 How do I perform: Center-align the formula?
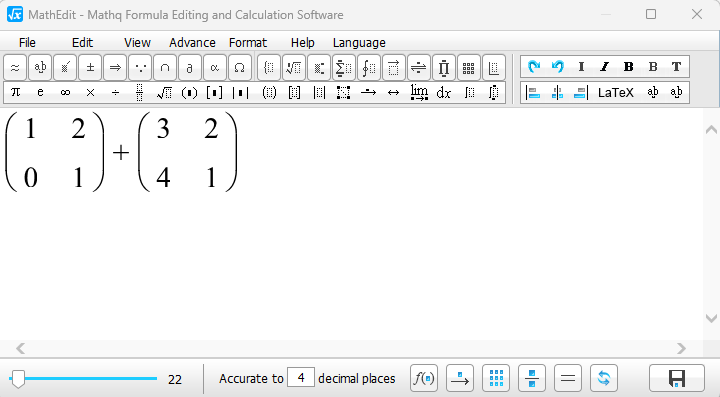[557, 93]
